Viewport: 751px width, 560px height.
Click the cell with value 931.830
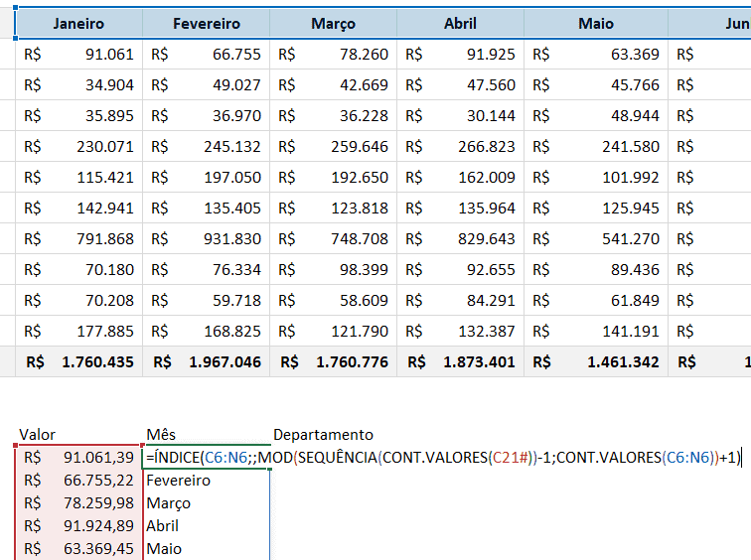click(207, 238)
